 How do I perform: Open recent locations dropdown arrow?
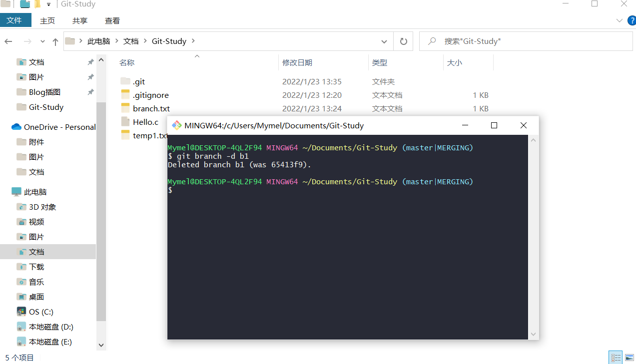click(x=42, y=41)
